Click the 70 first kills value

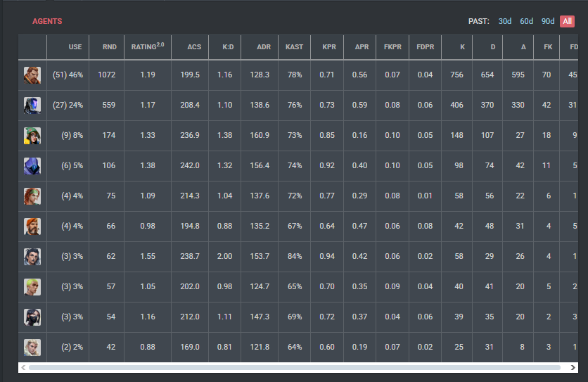pyautogui.click(x=547, y=75)
